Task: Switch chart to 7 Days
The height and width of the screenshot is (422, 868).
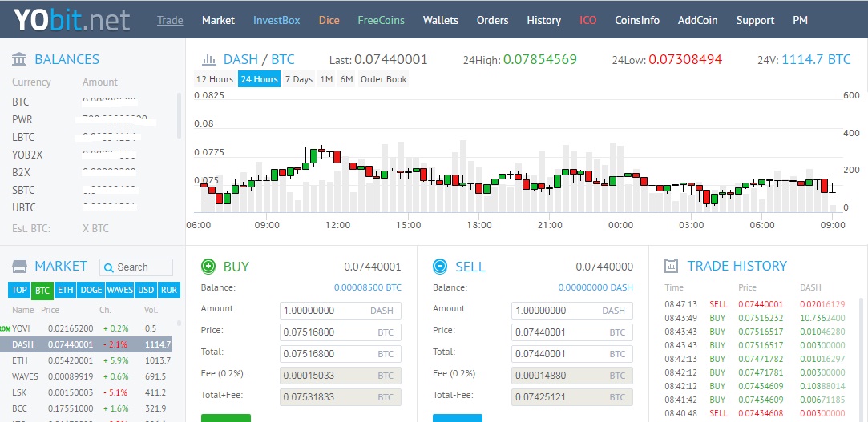Action: pyautogui.click(x=299, y=79)
